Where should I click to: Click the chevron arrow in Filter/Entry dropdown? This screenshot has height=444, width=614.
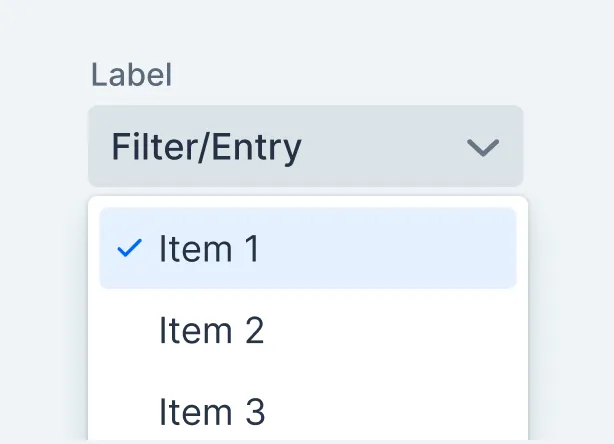[483, 148]
